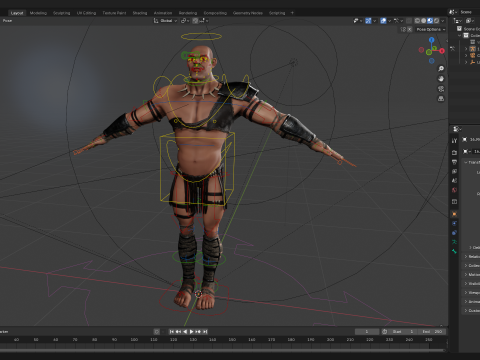Screen dimensions: 480x360
Task: Open the View Layer properties tab
Action: (x=454, y=171)
